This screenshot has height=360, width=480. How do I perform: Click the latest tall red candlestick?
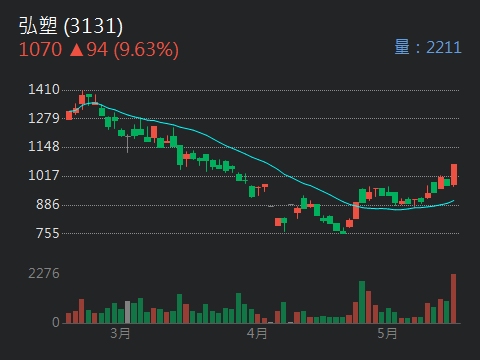coord(454,174)
